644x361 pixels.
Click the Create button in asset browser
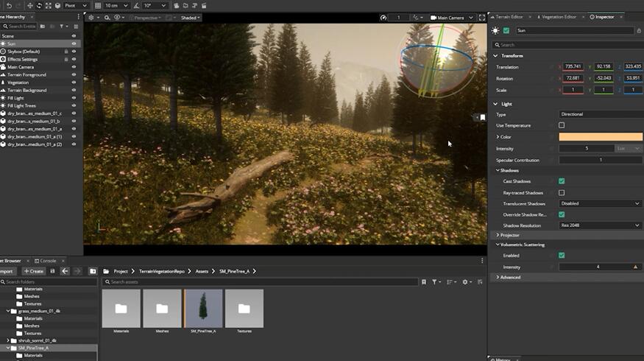[x=34, y=271]
